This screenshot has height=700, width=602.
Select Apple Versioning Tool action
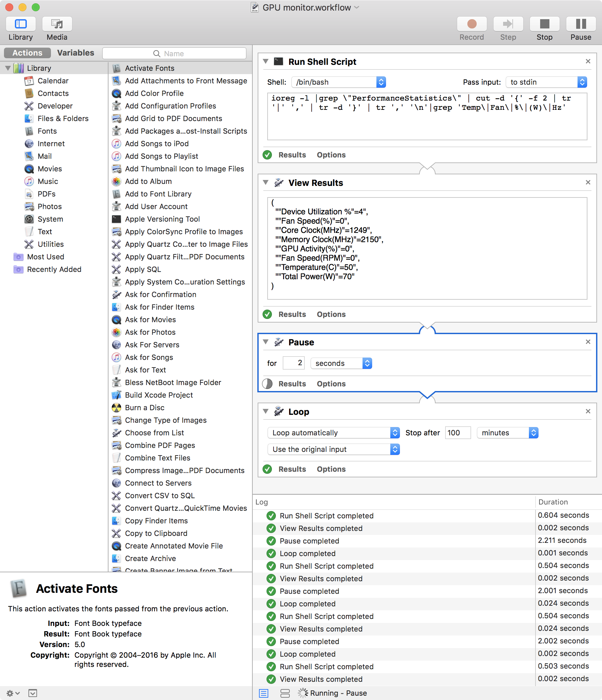point(180,219)
